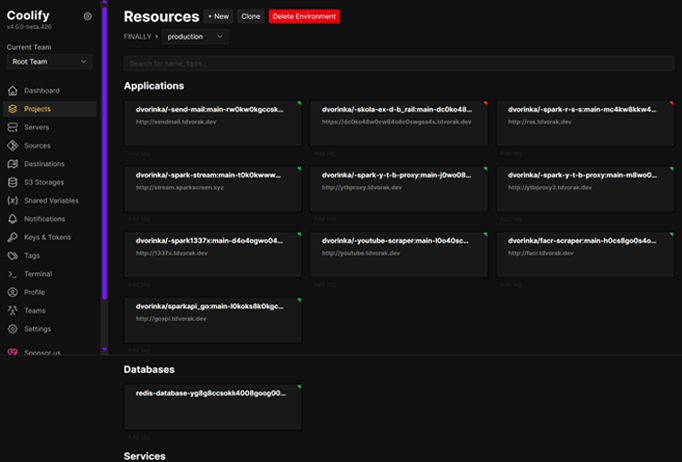Click the + New resource button
This screenshot has height=462, width=682.
(218, 17)
